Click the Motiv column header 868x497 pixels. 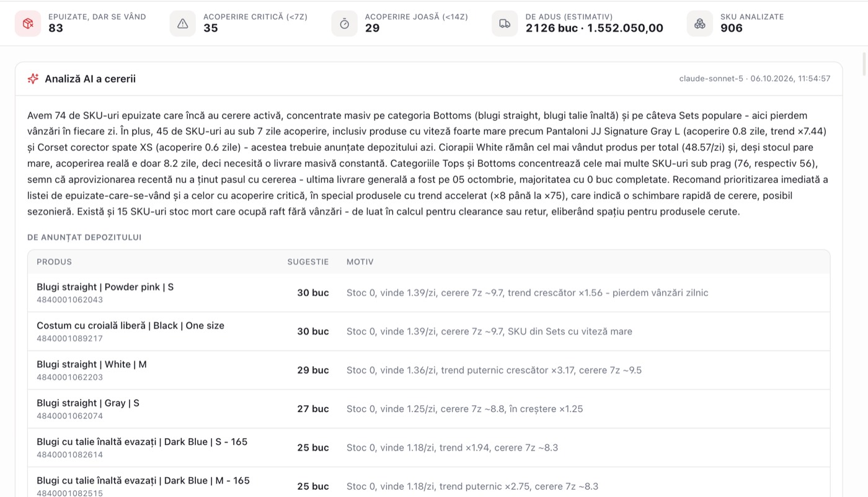coord(360,262)
